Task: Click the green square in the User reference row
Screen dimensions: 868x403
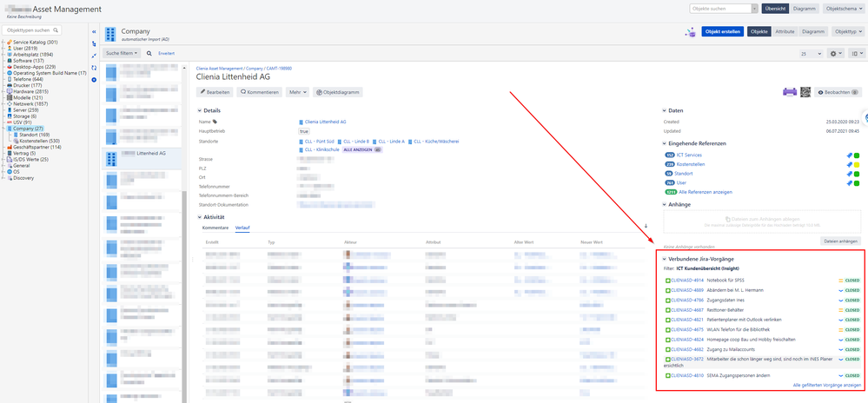Action: pyautogui.click(x=857, y=183)
